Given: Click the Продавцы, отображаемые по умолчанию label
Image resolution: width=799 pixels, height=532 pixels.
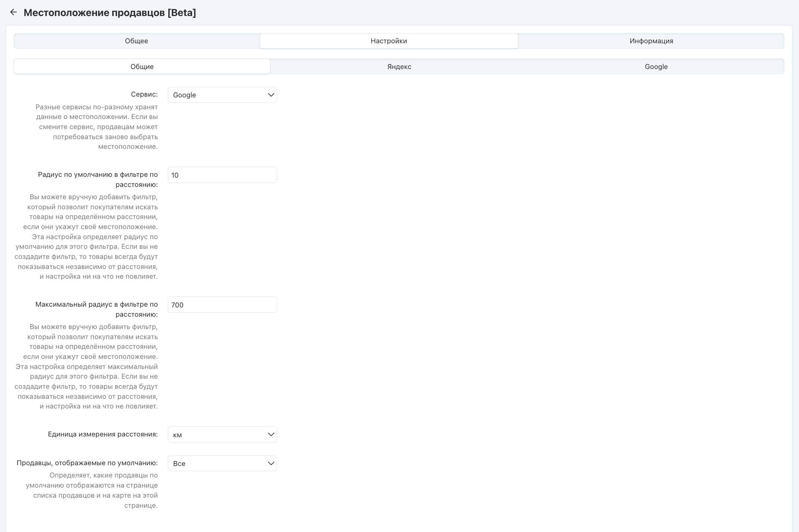Looking at the screenshot, I should 87,463.
